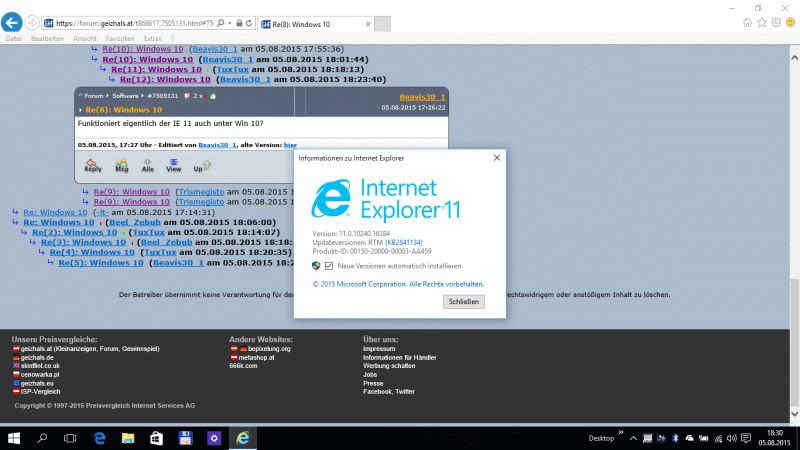Click the smiley feedback icon
The height and width of the screenshot is (450, 800).
click(790, 22)
